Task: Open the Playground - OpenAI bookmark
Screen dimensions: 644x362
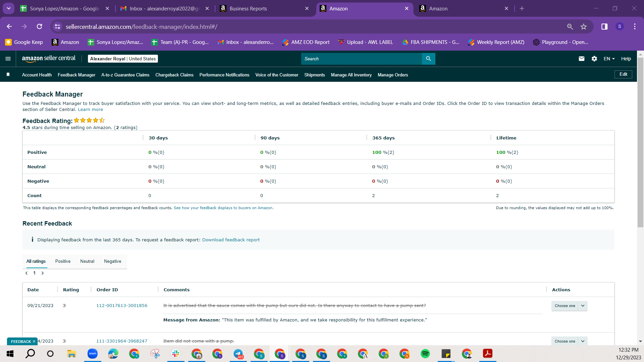Action: coord(560,42)
